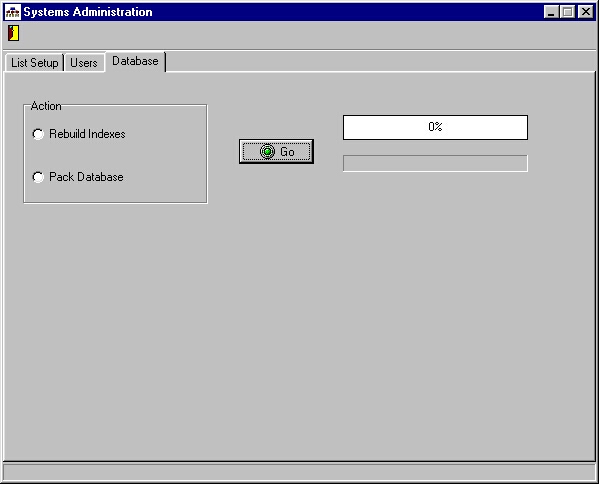
Task: Click the 0% progress bar
Action: 435,127
